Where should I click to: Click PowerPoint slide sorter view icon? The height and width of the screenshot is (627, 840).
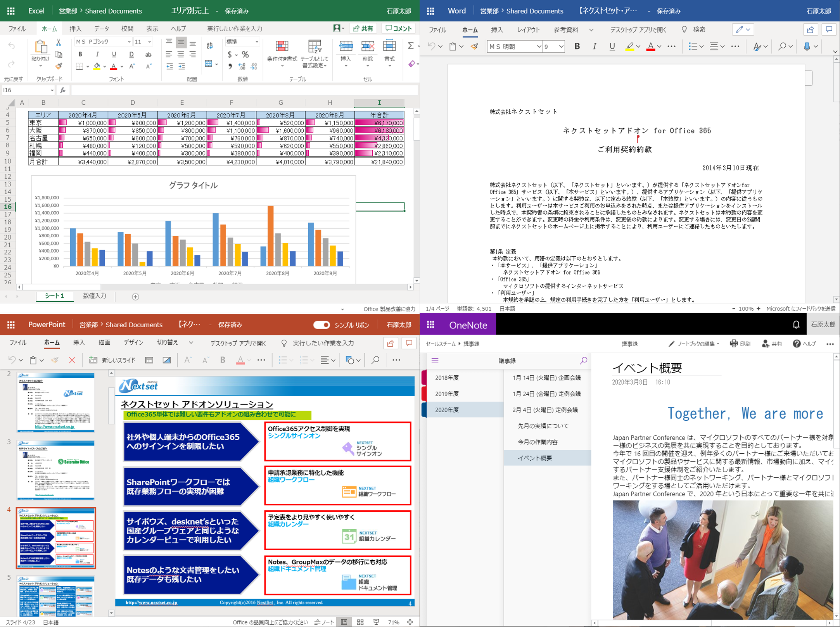tap(360, 622)
